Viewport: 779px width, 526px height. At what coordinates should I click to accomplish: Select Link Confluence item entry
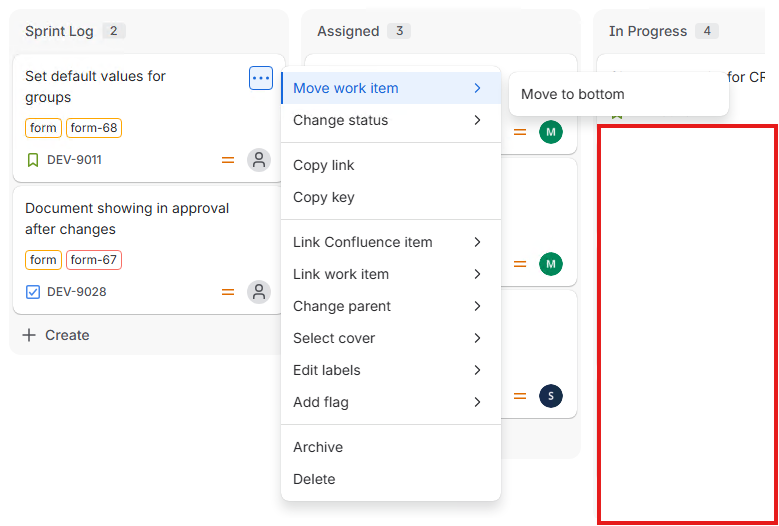[x=391, y=242]
